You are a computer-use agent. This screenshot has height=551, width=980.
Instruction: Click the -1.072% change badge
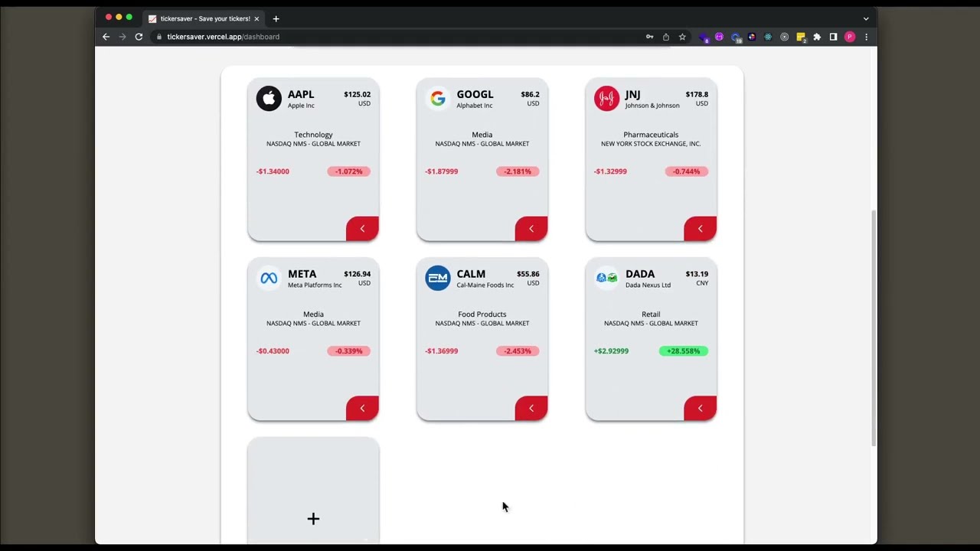coord(349,171)
